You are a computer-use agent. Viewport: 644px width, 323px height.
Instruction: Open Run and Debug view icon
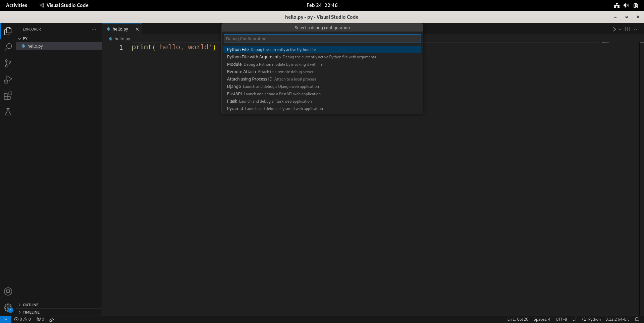[x=8, y=79]
